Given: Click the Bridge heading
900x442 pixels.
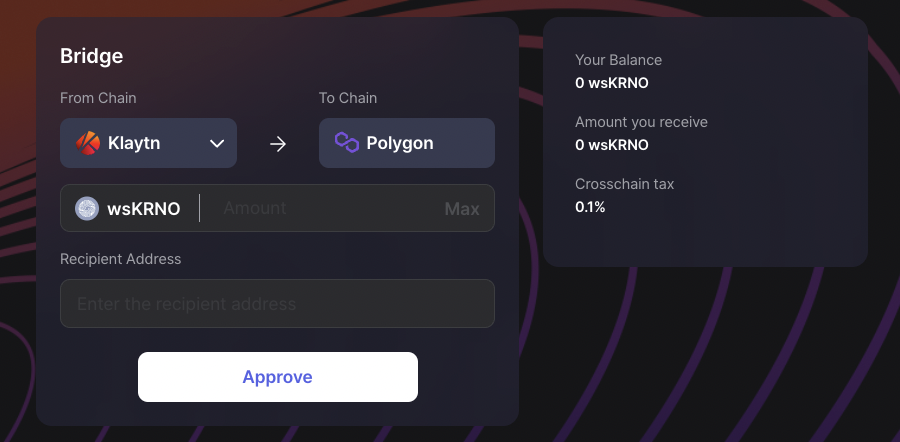Looking at the screenshot, I should pyautogui.click(x=91, y=56).
